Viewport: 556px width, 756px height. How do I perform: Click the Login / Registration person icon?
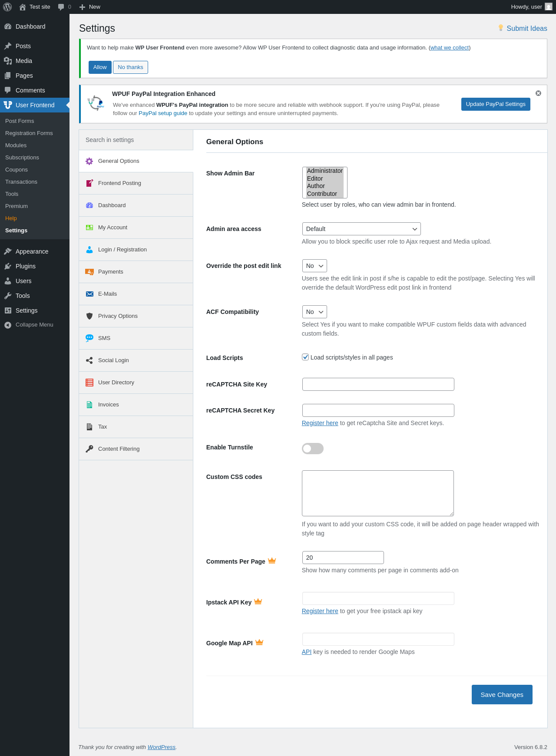coord(89,250)
